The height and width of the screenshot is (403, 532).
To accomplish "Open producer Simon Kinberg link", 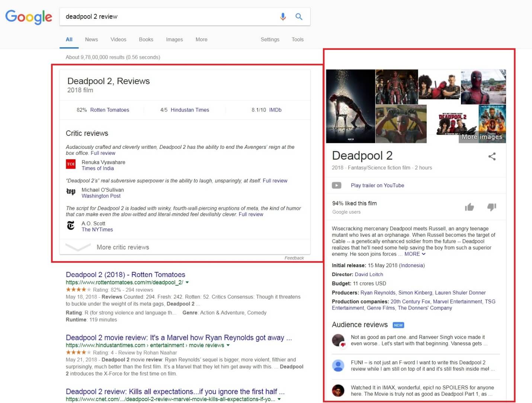I will pos(415,292).
